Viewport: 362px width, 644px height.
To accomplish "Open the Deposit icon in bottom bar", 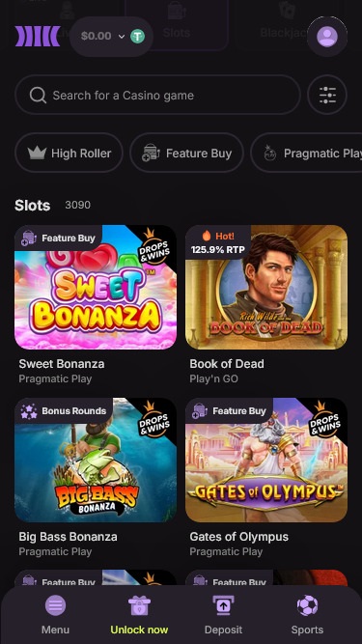I will point(223,605).
